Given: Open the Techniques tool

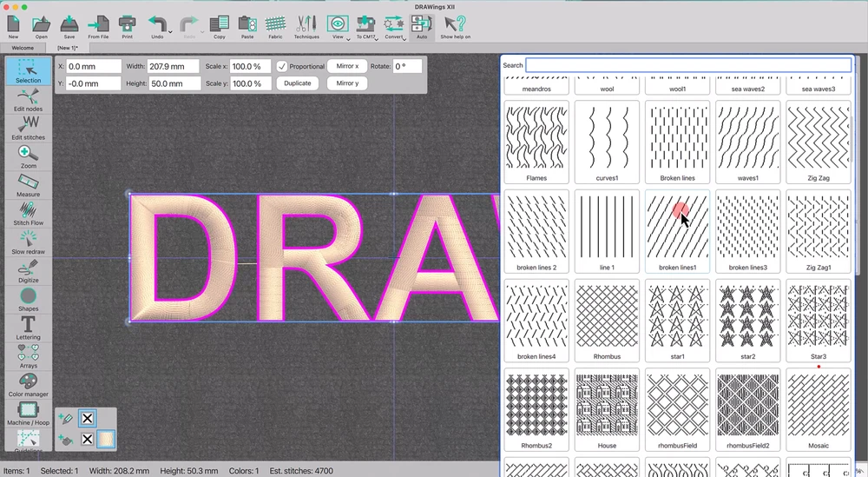Looking at the screenshot, I should [x=306, y=25].
